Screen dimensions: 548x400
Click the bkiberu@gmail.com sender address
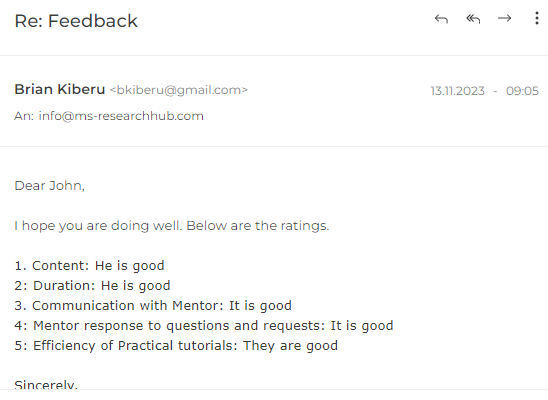[x=179, y=90]
